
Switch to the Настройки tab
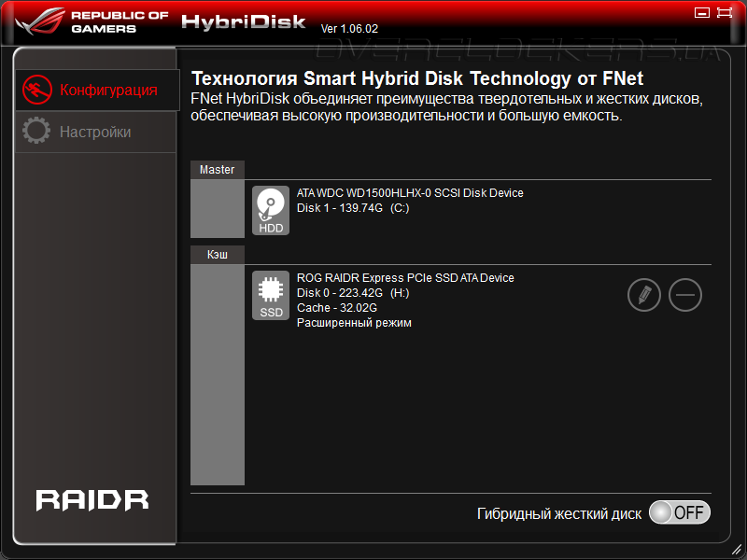click(96, 132)
